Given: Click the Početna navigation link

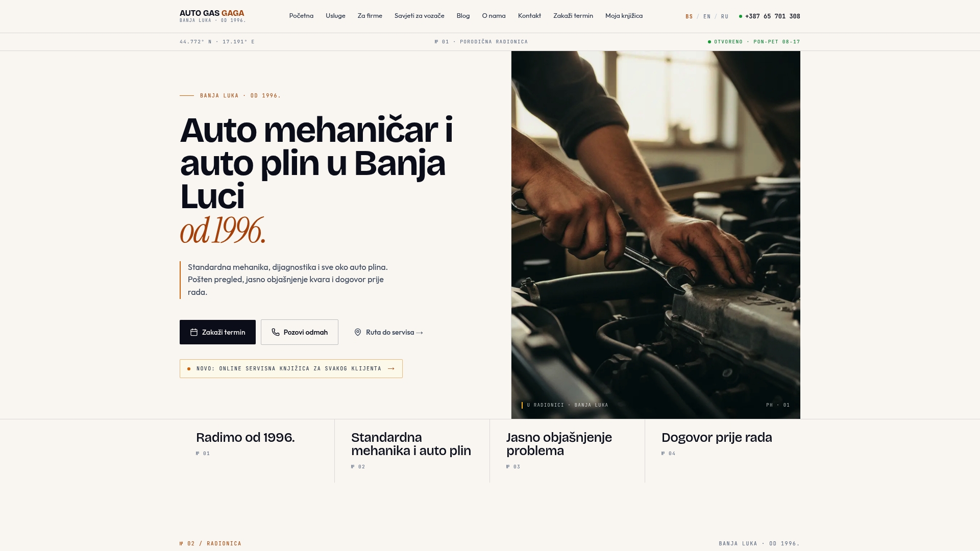Looking at the screenshot, I should coord(301,16).
